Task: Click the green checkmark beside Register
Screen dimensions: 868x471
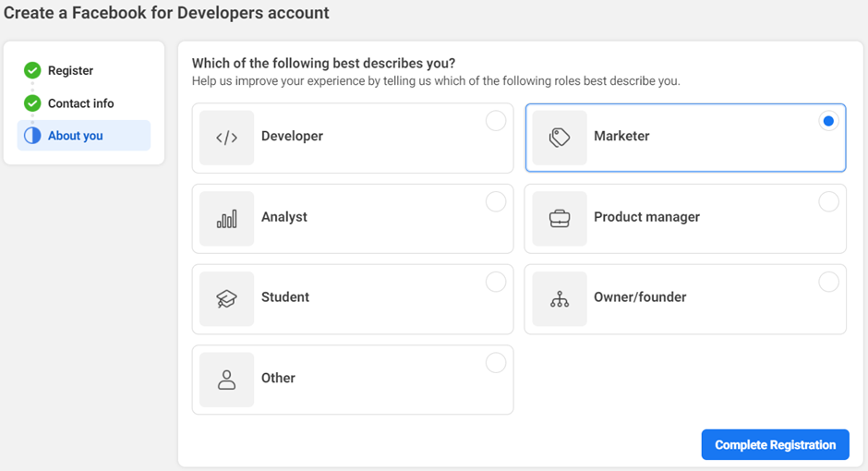Action: [32, 70]
